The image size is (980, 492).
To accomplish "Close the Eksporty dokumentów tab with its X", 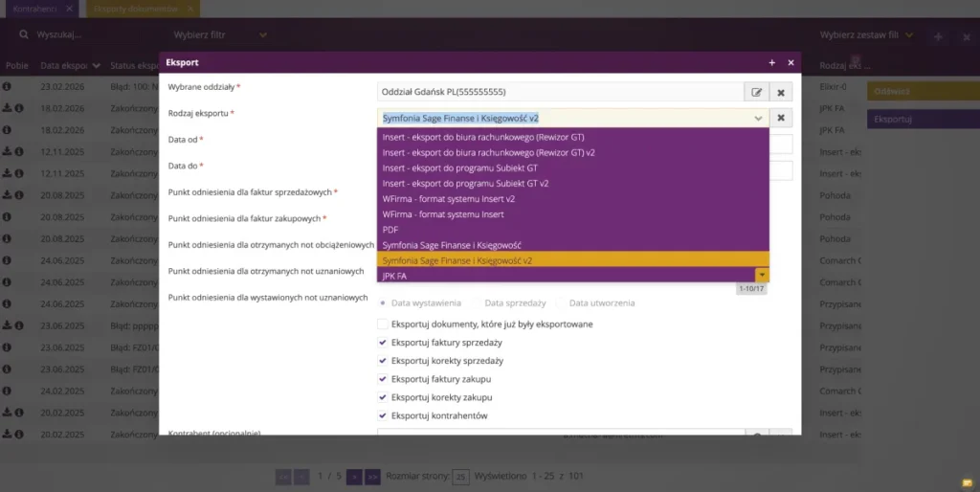I will coord(190,9).
